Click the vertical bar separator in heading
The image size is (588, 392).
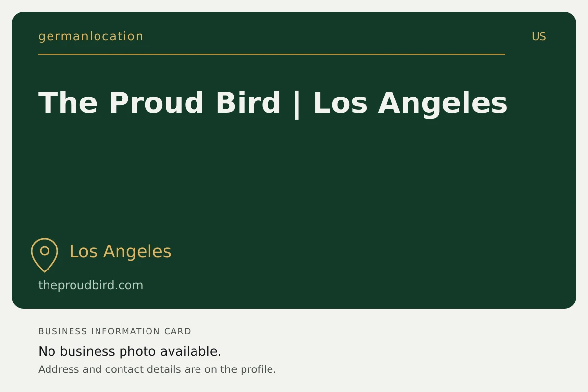click(297, 104)
